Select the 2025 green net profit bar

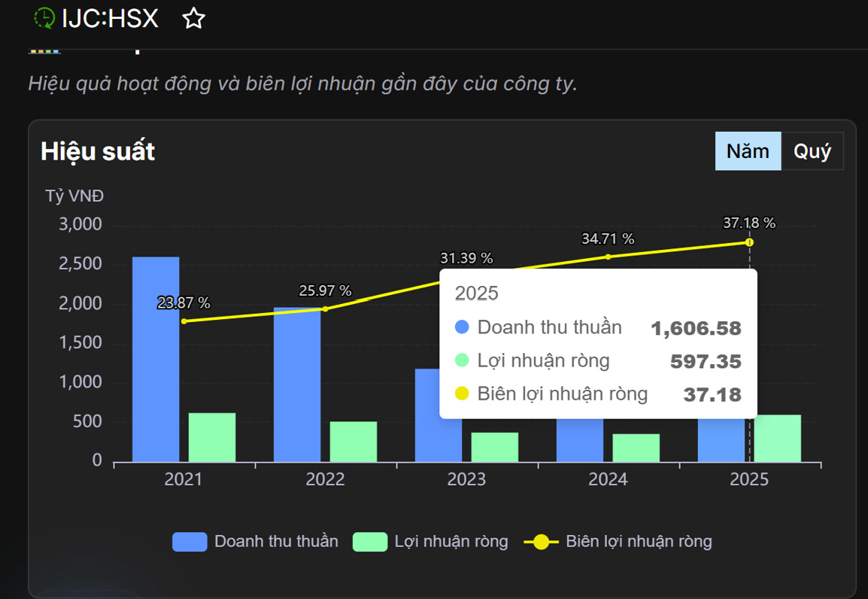click(x=778, y=438)
